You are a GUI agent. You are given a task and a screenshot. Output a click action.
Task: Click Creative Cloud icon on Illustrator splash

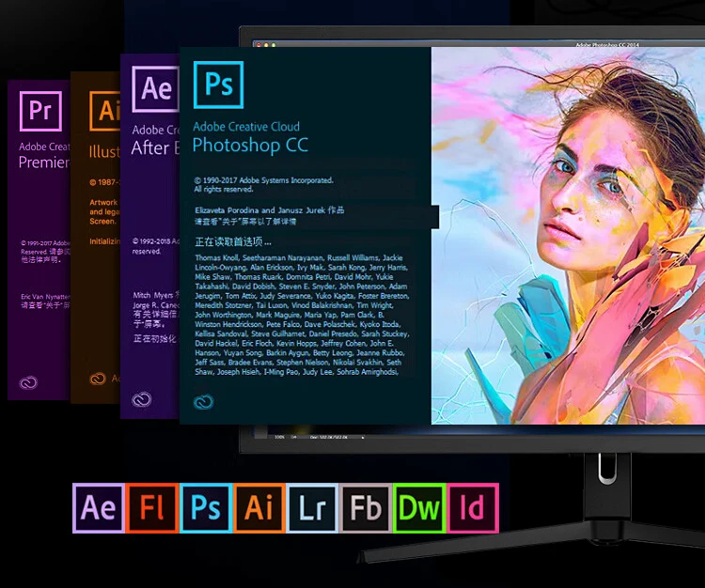click(98, 379)
